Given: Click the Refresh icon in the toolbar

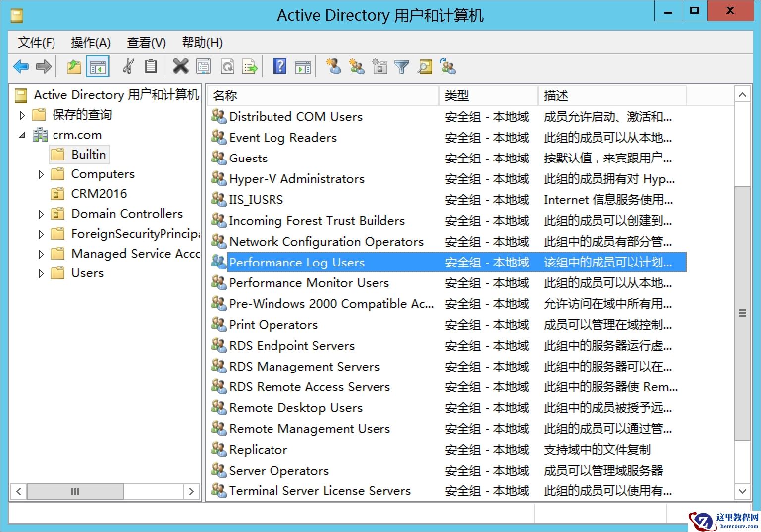Looking at the screenshot, I should click(x=227, y=67).
